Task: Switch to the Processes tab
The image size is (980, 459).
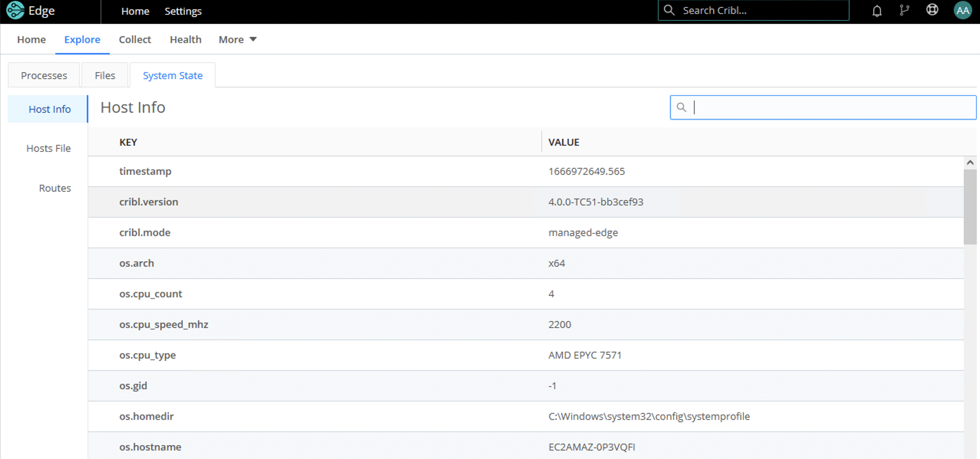Action: [x=44, y=75]
